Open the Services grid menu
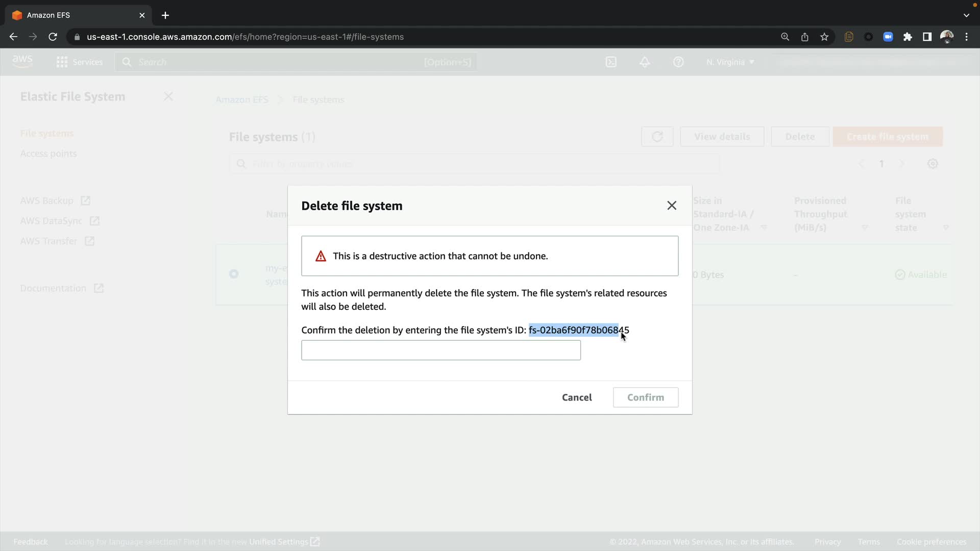Screen dimensions: 980x551 [62, 62]
